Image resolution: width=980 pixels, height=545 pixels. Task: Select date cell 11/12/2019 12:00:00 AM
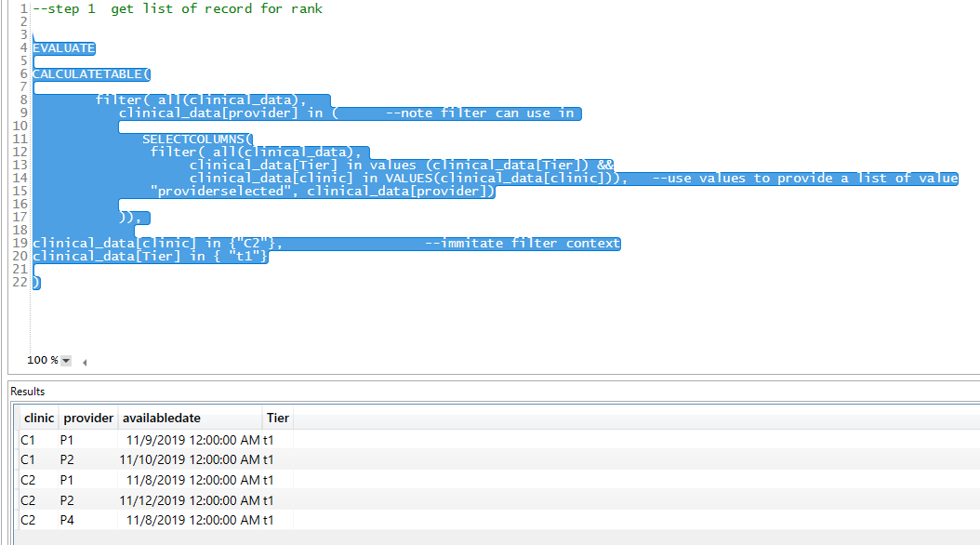click(190, 500)
